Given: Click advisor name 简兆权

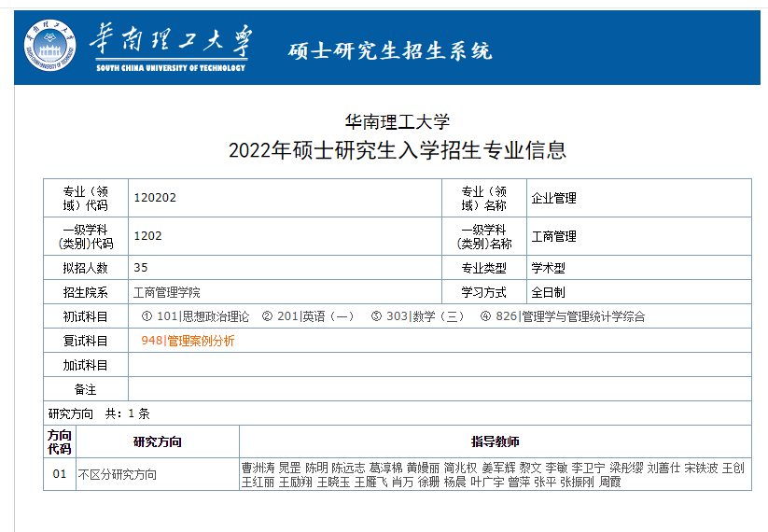Looking at the screenshot, I should [460, 468].
